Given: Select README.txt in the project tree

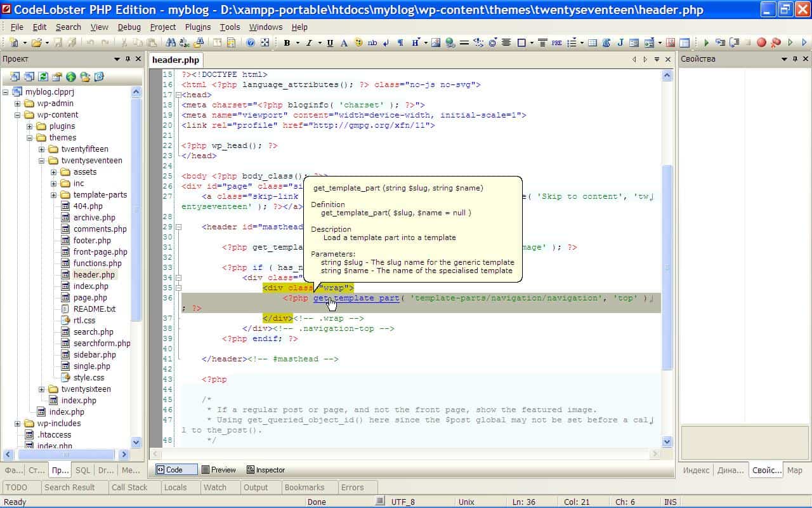Looking at the screenshot, I should [x=95, y=309].
